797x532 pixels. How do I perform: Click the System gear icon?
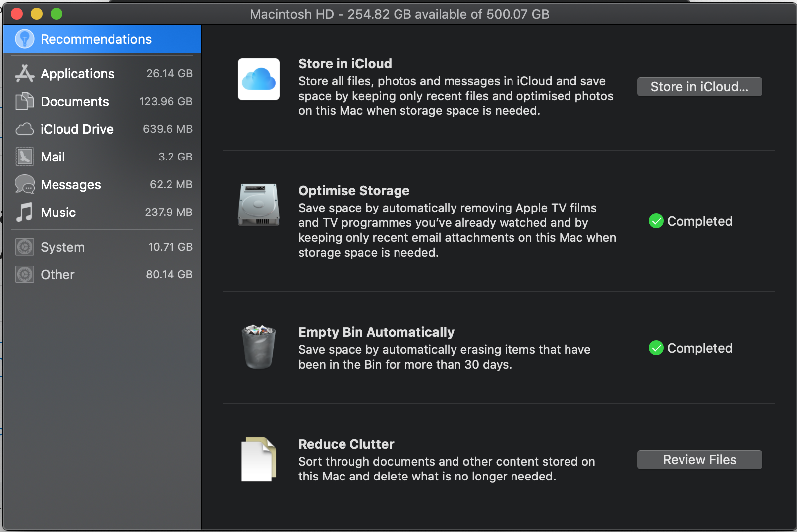click(x=24, y=247)
